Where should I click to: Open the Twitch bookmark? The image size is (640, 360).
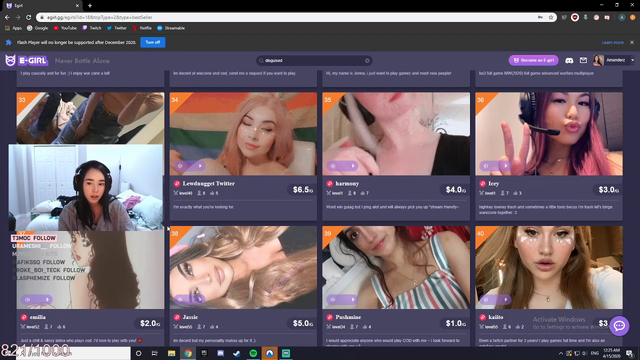pos(92,28)
